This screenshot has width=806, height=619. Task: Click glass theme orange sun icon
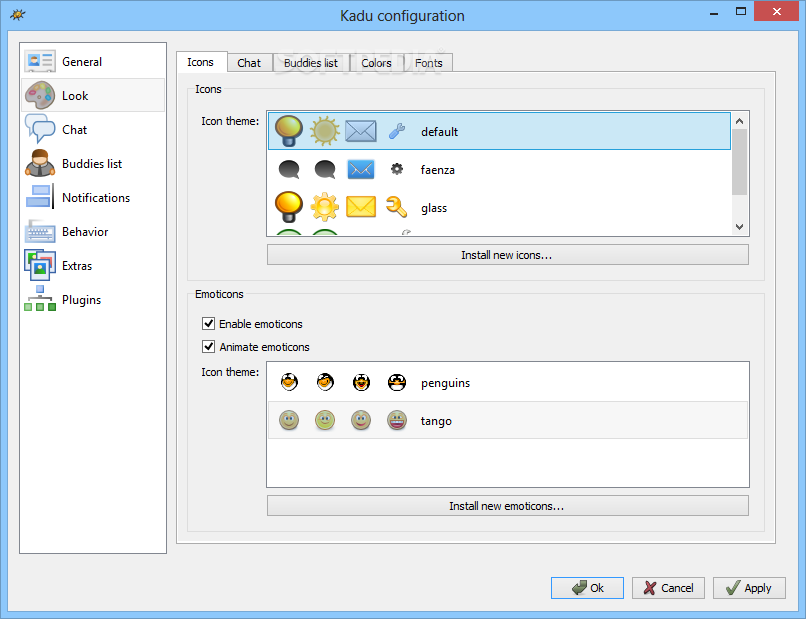pos(325,207)
